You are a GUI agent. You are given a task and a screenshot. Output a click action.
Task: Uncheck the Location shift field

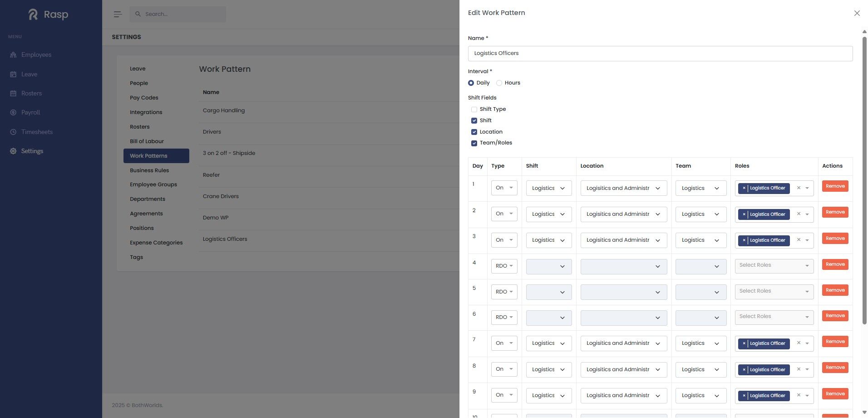click(x=474, y=132)
